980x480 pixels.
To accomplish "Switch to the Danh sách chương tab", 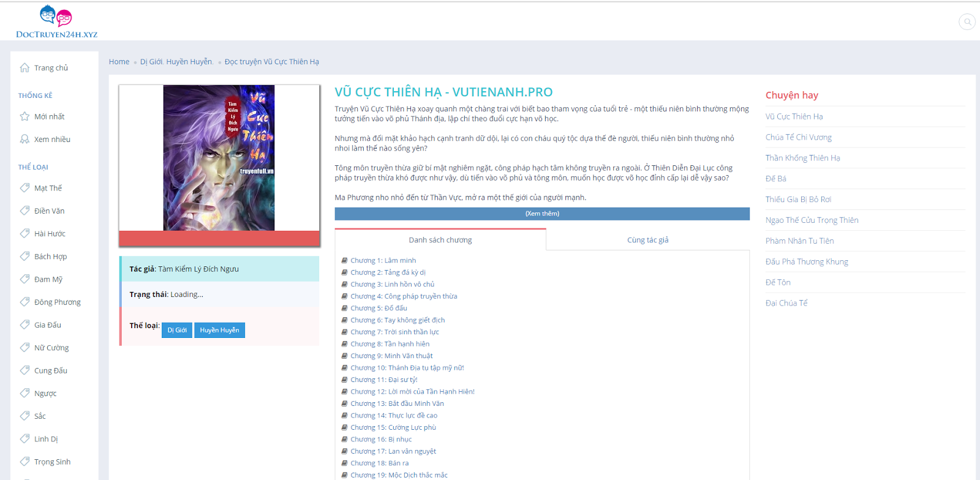I will pyautogui.click(x=440, y=240).
